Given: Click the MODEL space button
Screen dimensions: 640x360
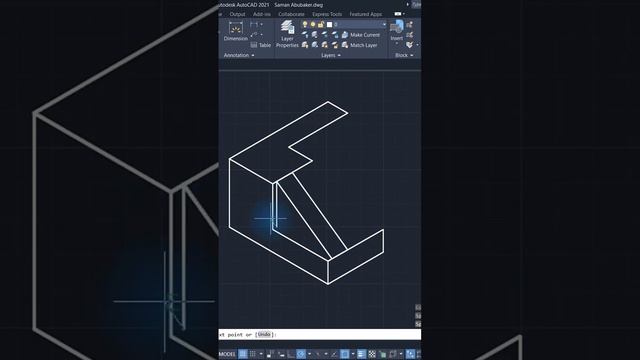Looking at the screenshot, I should tap(227, 354).
